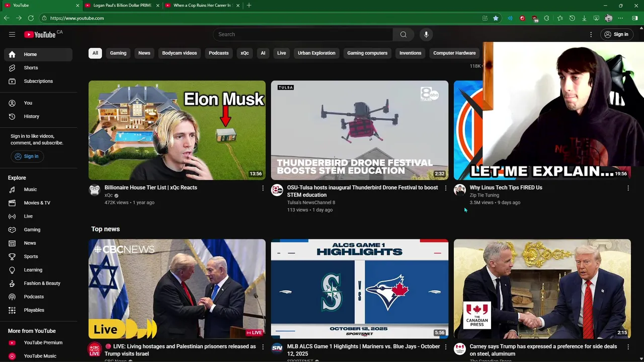Open Gaming under Explore
The width and height of the screenshot is (644, 362).
pyautogui.click(x=38, y=230)
